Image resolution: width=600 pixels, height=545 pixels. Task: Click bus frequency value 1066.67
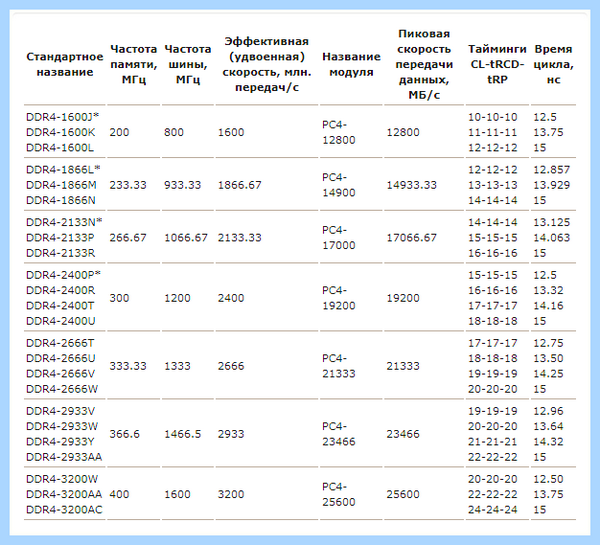coord(186,238)
